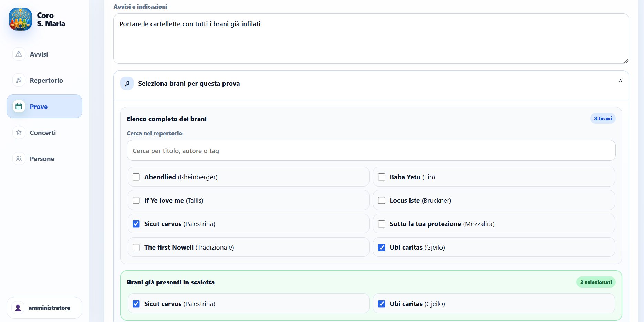Viewport: 644px width, 322px height.
Task: Click the 'Coro S. Maria' title text
Action: tap(51, 19)
